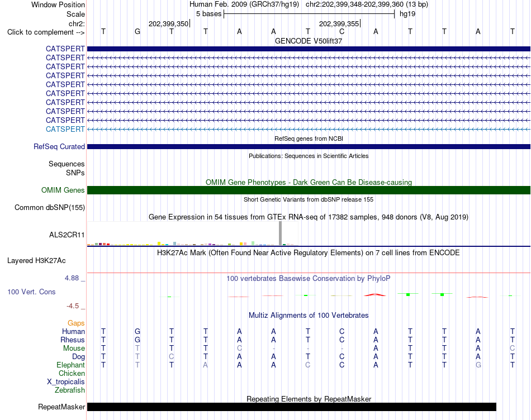
Task: Click the Dog alignment row label
Action: pyautogui.click(x=78, y=357)
